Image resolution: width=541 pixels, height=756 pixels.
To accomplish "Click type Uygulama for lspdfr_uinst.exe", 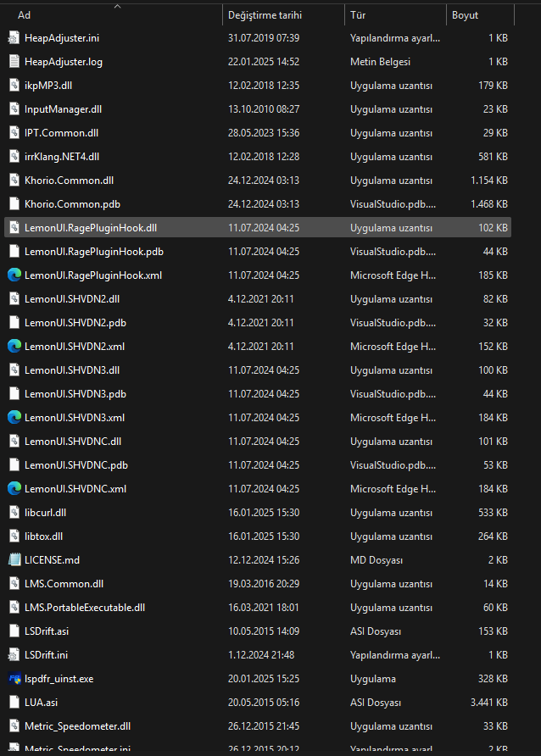I will tap(373, 679).
